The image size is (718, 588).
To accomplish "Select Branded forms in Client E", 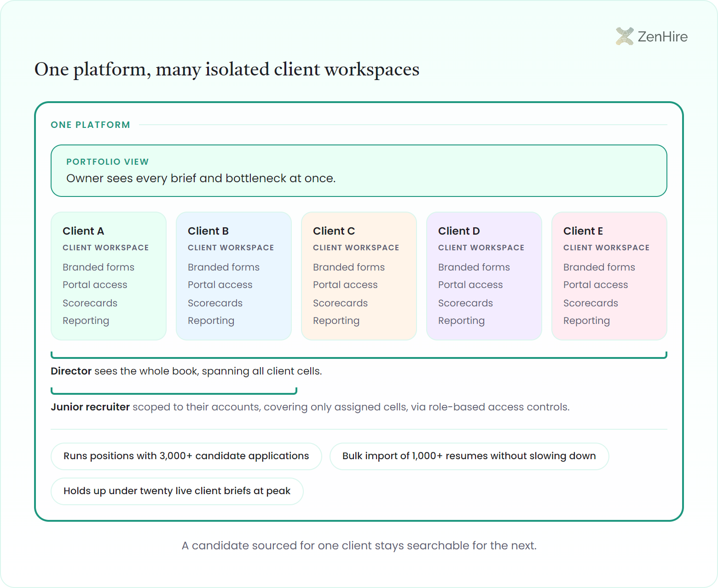I will pyautogui.click(x=599, y=267).
